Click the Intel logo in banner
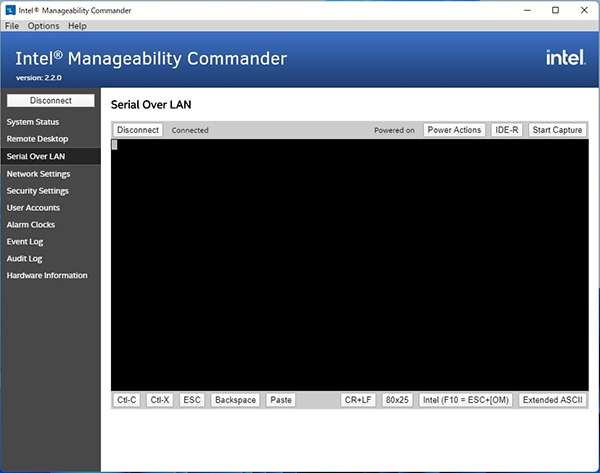The height and width of the screenshot is (473, 600). [566, 57]
